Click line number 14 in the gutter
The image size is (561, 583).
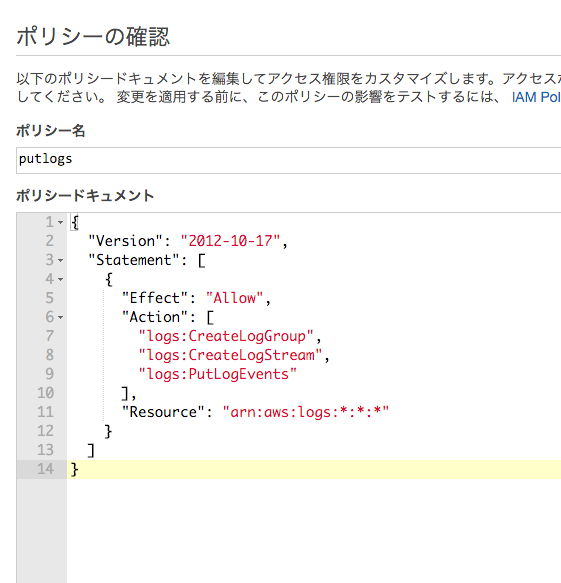[x=45, y=469]
